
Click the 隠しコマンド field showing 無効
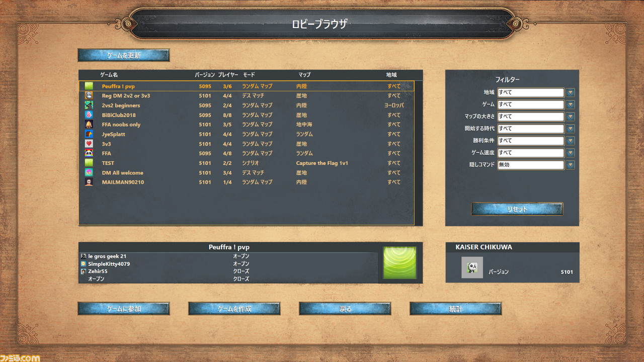point(531,165)
